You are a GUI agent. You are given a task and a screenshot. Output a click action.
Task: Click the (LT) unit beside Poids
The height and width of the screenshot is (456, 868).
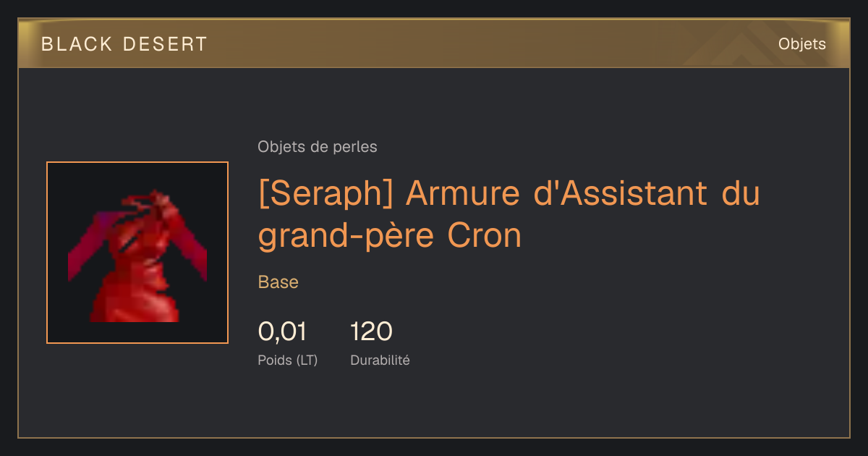click(305, 360)
